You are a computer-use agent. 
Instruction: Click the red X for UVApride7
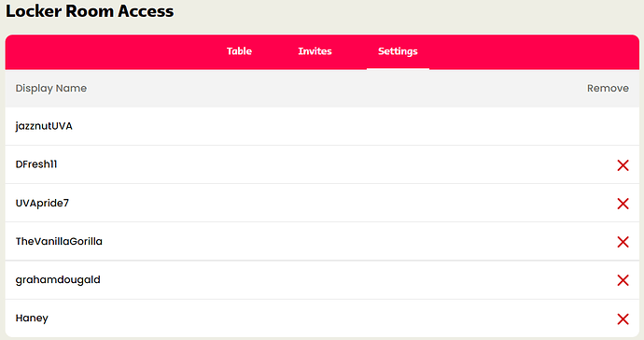[x=623, y=204]
